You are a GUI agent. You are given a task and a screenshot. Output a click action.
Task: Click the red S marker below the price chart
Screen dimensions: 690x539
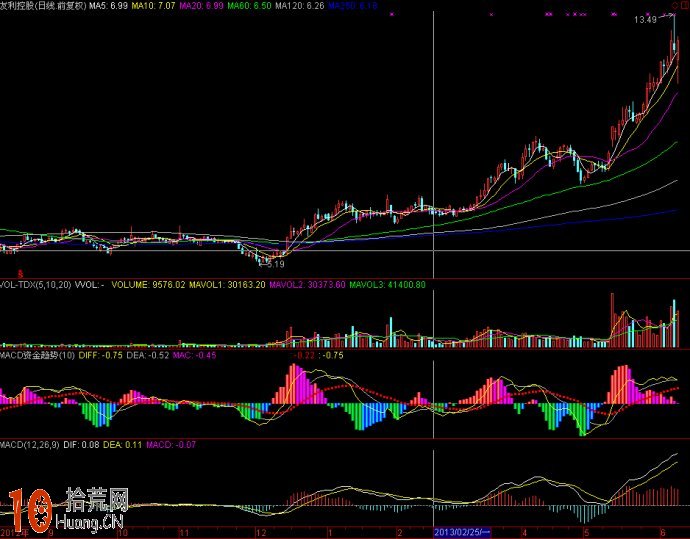click(x=20, y=274)
